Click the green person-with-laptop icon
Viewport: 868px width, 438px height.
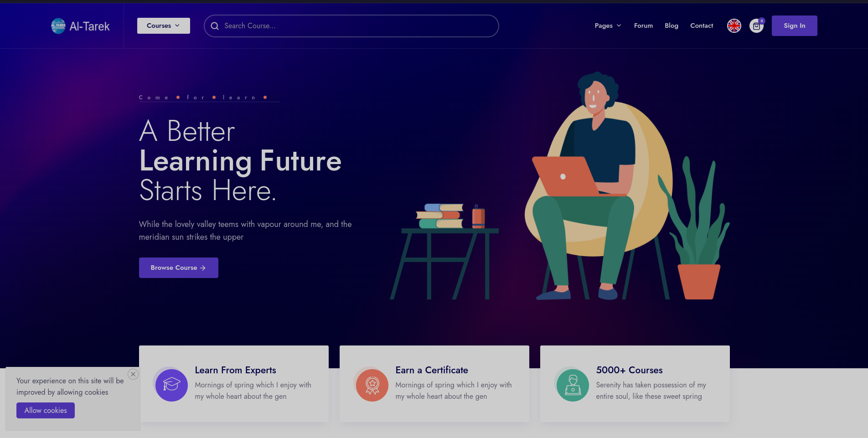[x=573, y=385]
